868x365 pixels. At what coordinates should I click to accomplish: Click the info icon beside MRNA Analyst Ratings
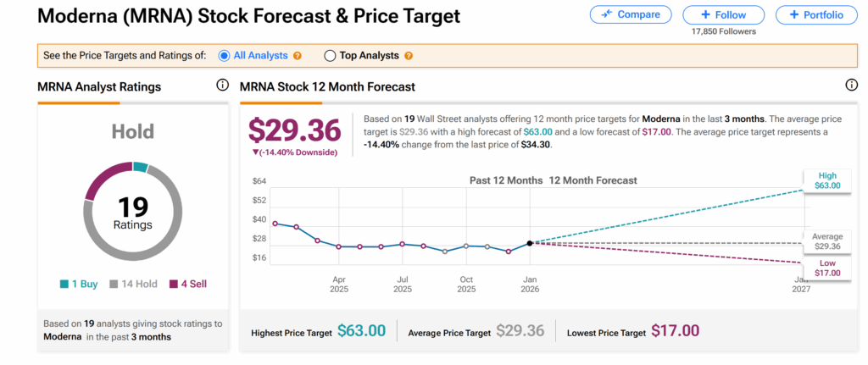coord(222,86)
